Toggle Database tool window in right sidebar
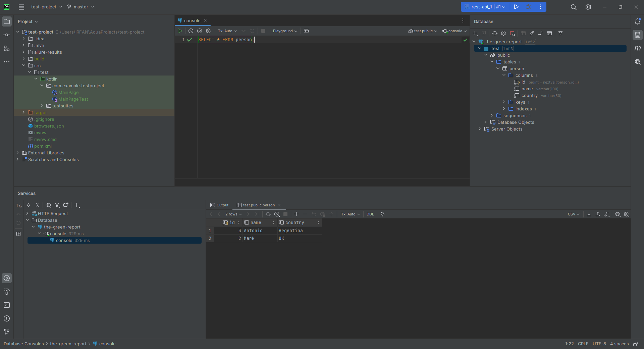The width and height of the screenshot is (644, 349). (x=638, y=35)
